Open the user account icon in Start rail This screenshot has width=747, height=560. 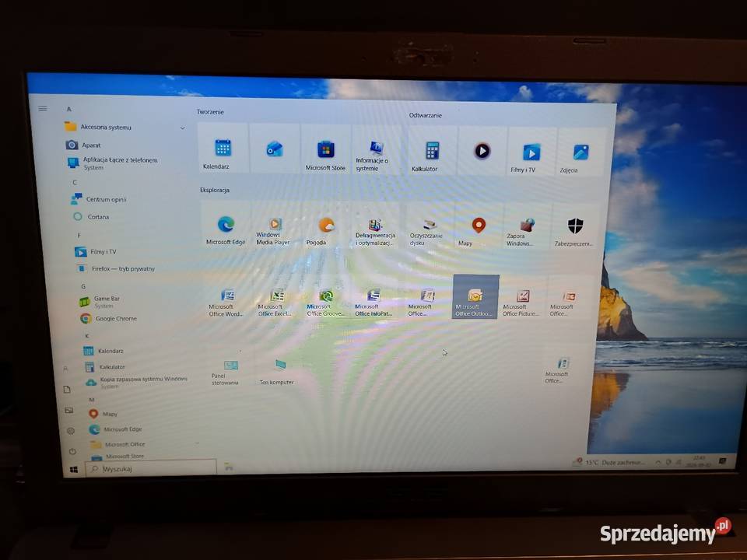coord(65,368)
